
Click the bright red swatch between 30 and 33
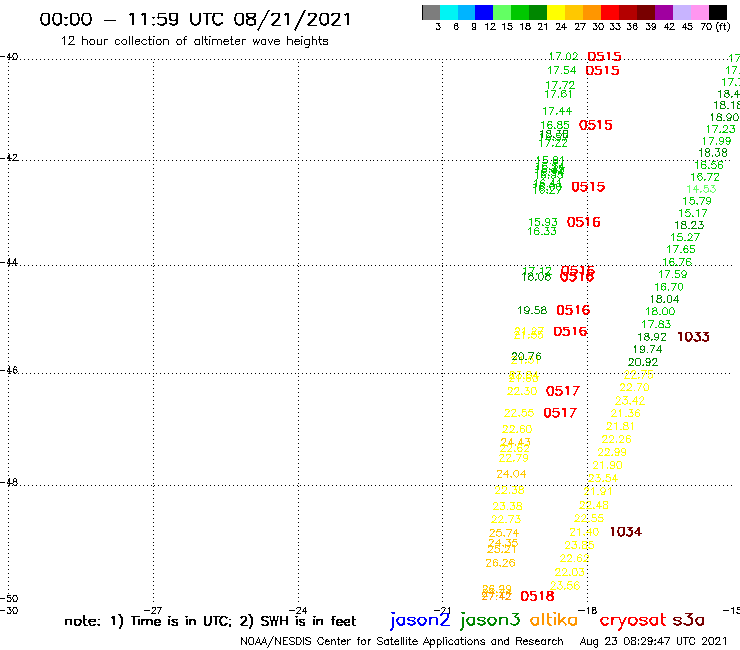pos(610,12)
